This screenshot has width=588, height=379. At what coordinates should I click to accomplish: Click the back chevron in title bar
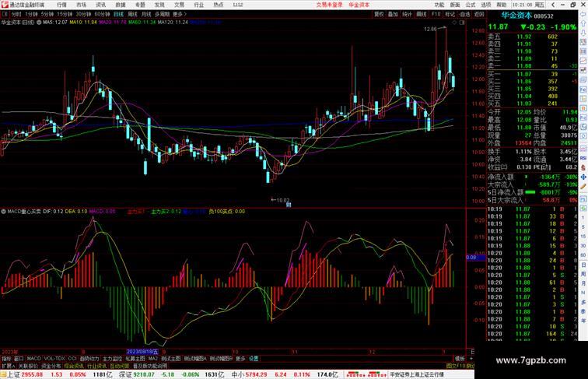pyautogui.click(x=553, y=5)
